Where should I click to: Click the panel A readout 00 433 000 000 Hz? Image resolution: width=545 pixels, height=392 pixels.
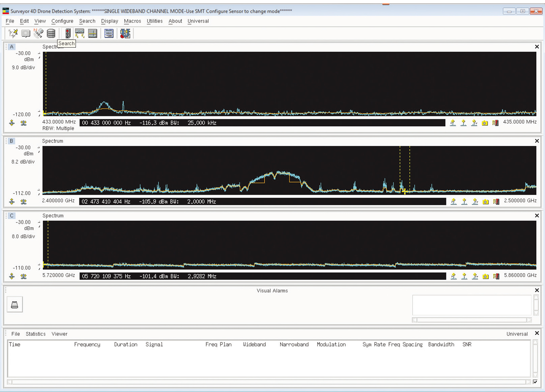106,123
